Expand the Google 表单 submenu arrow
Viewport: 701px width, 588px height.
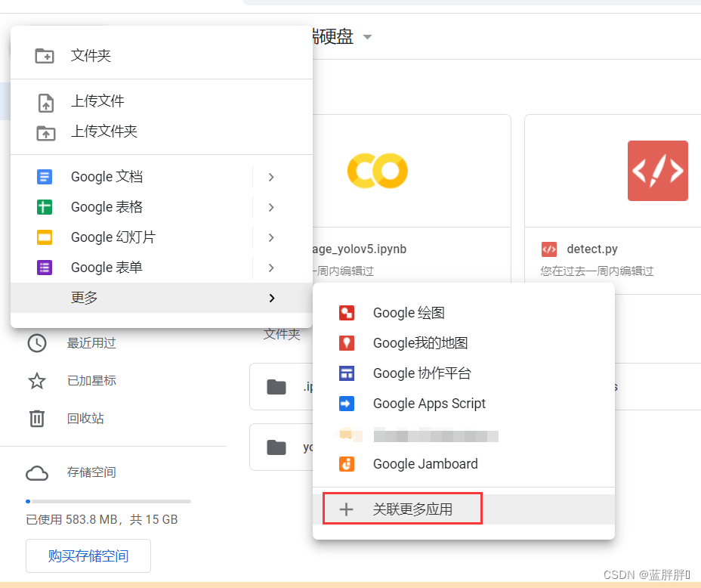click(x=271, y=268)
